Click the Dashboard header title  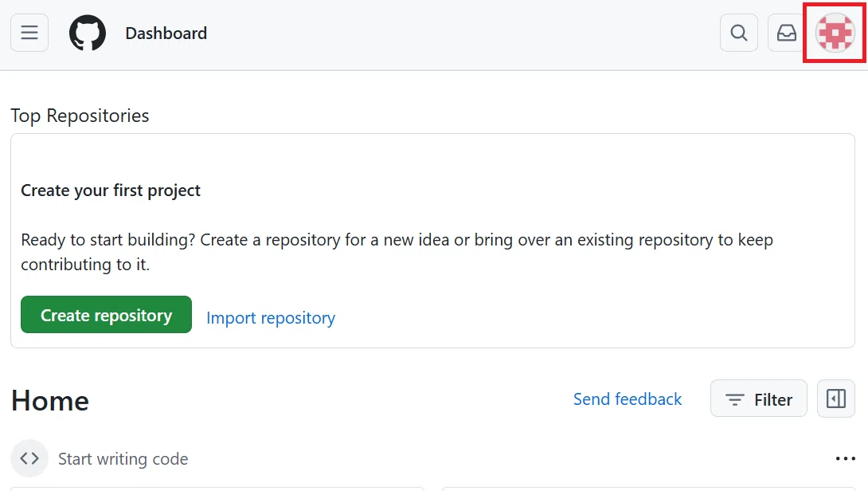tap(166, 33)
